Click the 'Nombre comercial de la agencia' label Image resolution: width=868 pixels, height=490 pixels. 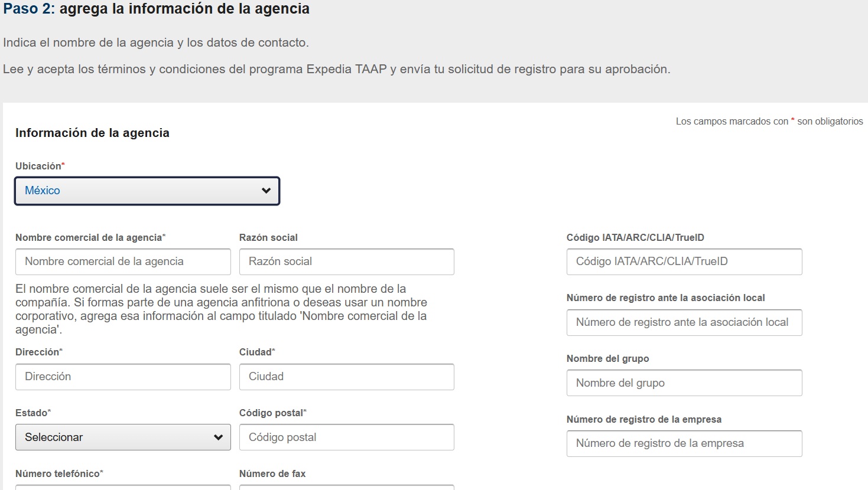[90, 237]
